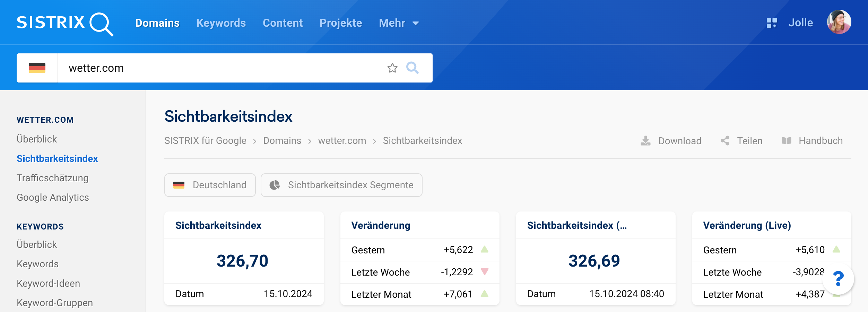The width and height of the screenshot is (868, 312).
Task: Open the apps grid icon next to Jolle
Action: point(772,23)
